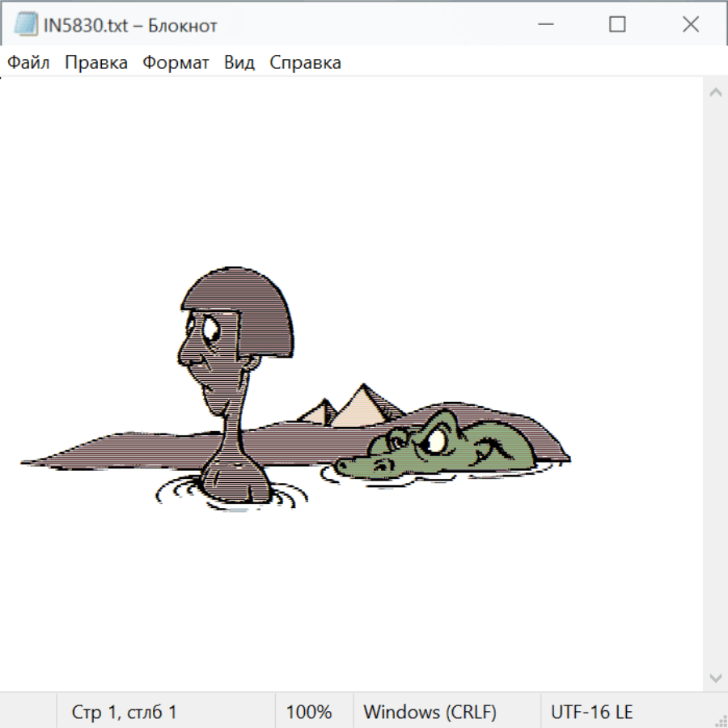Open the Справка menu
The width and height of the screenshot is (728, 728).
pyautogui.click(x=305, y=63)
